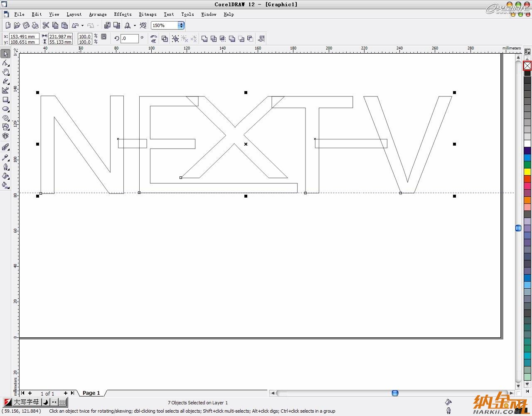This screenshot has width=532, height=416.
Task: Pick the white color swatch
Action: tap(527, 144)
